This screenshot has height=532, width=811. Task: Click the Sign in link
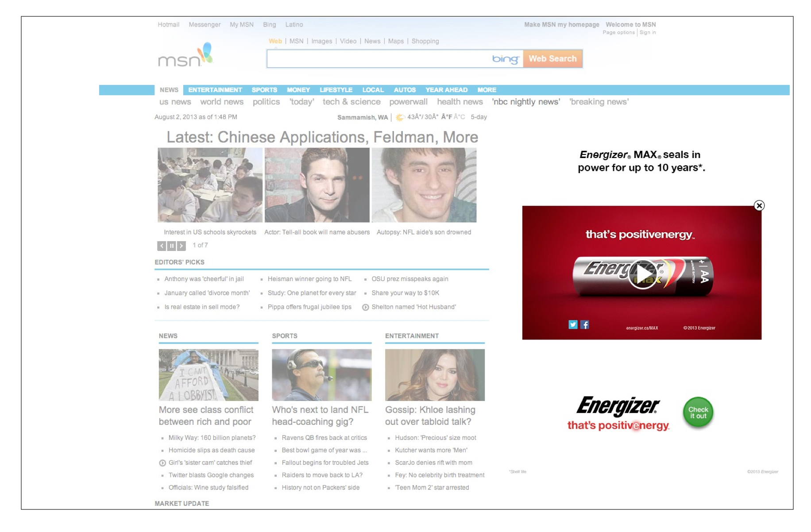[x=648, y=32]
